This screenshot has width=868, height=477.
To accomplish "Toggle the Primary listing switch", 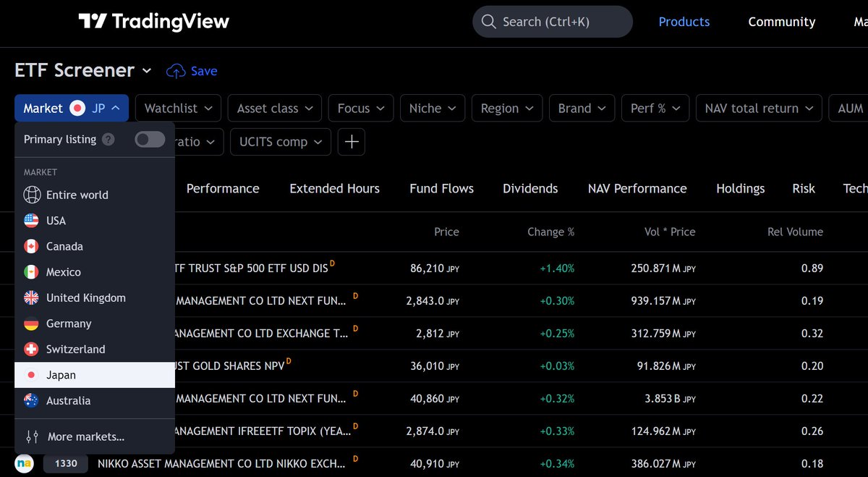I will click(x=150, y=140).
